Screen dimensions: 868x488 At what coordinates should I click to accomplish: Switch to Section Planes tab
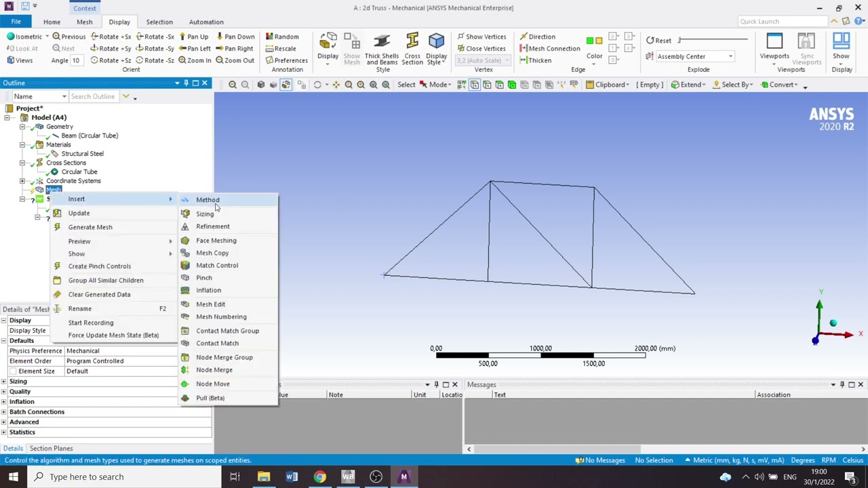click(x=51, y=449)
